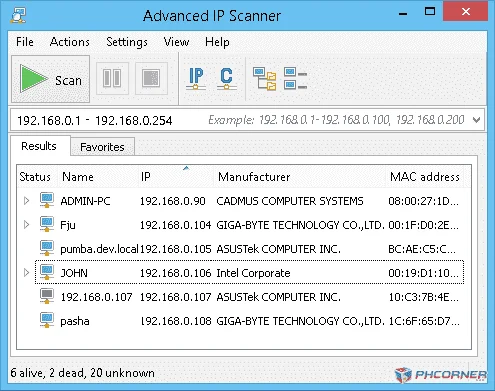The height and width of the screenshot is (391, 495).
Task: Click MAC address 1C:6F:65:D7...
Action: 424,321
